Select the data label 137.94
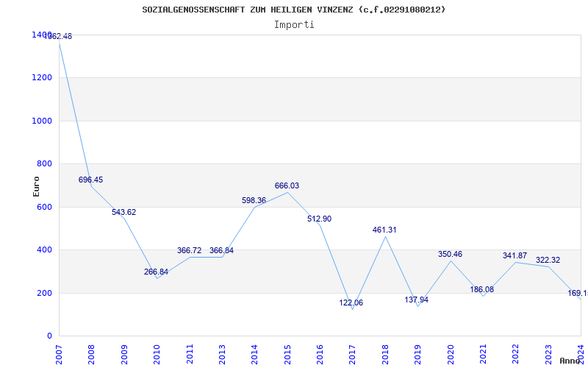Viewport: 588px width, 368px height. 416,300
